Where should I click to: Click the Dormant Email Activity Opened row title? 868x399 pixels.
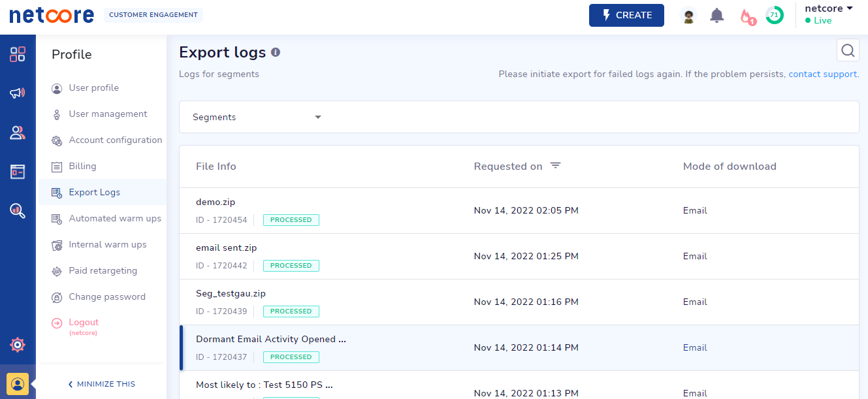(271, 339)
